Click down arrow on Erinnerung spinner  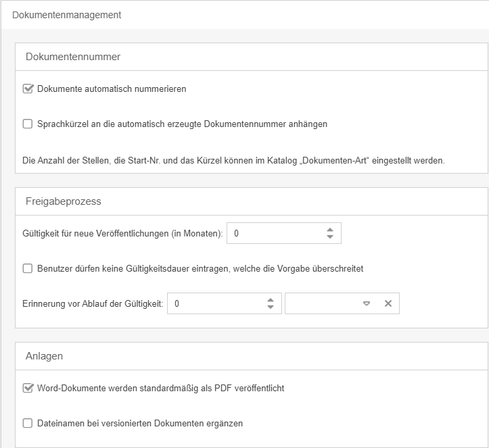point(271,307)
